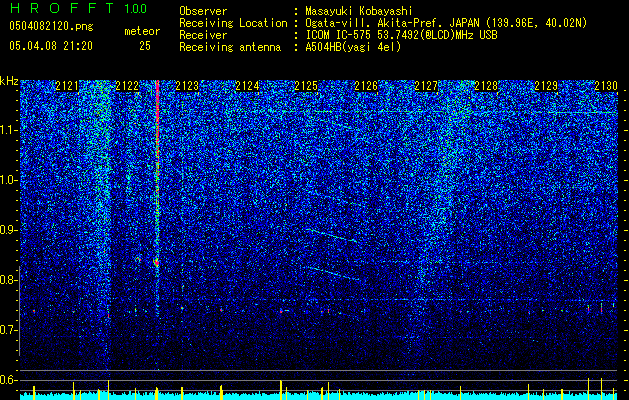
Task: Click the 'Receiver' field label
Action: point(203,35)
